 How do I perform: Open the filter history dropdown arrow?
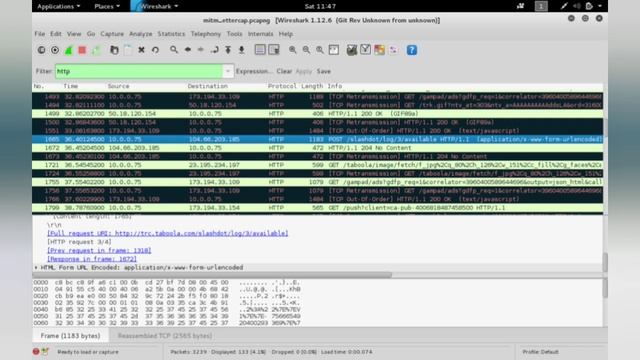pyautogui.click(x=228, y=71)
